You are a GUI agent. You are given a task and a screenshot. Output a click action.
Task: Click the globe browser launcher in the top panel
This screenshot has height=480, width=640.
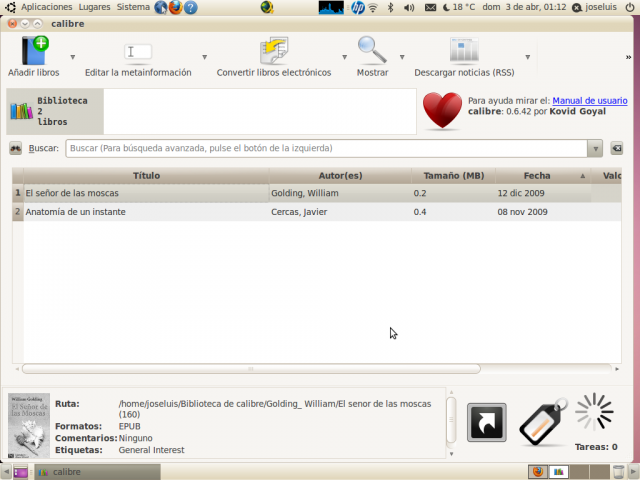click(x=161, y=7)
